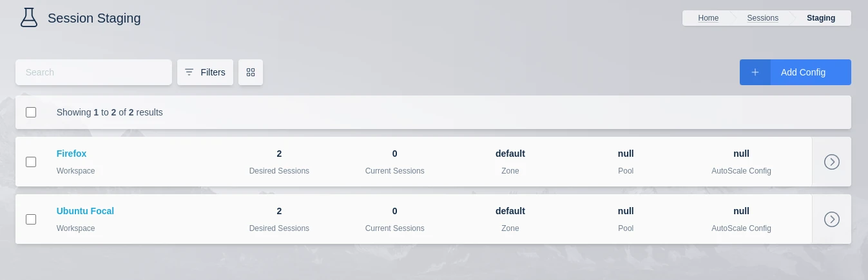Click the filter lines icon
868x280 pixels.
coord(189,72)
